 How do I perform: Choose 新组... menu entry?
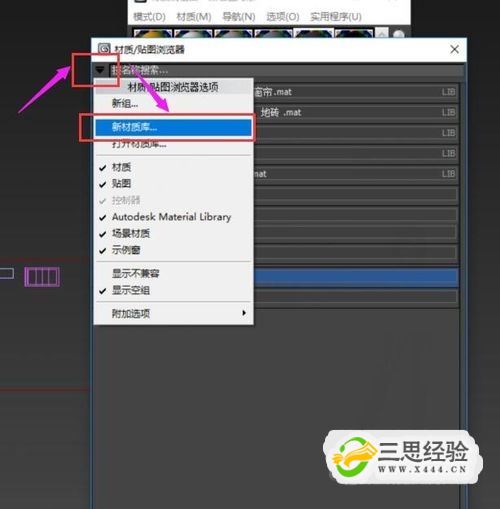(x=125, y=104)
